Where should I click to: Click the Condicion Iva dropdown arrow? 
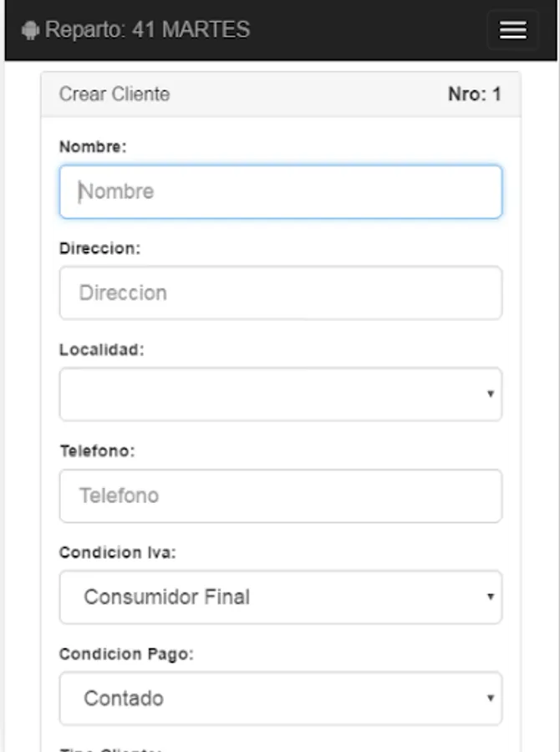(x=491, y=597)
